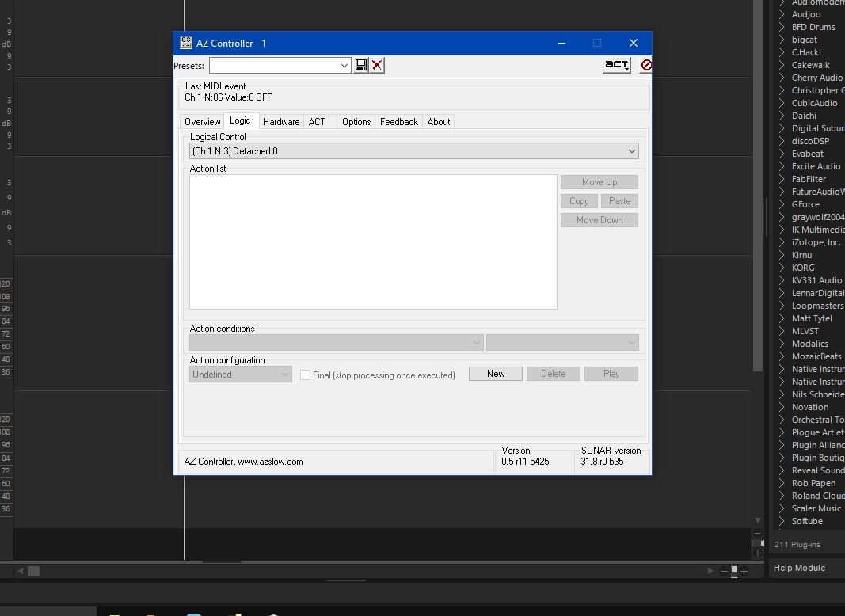
Task: Click inside the empty Action list box
Action: click(x=373, y=241)
